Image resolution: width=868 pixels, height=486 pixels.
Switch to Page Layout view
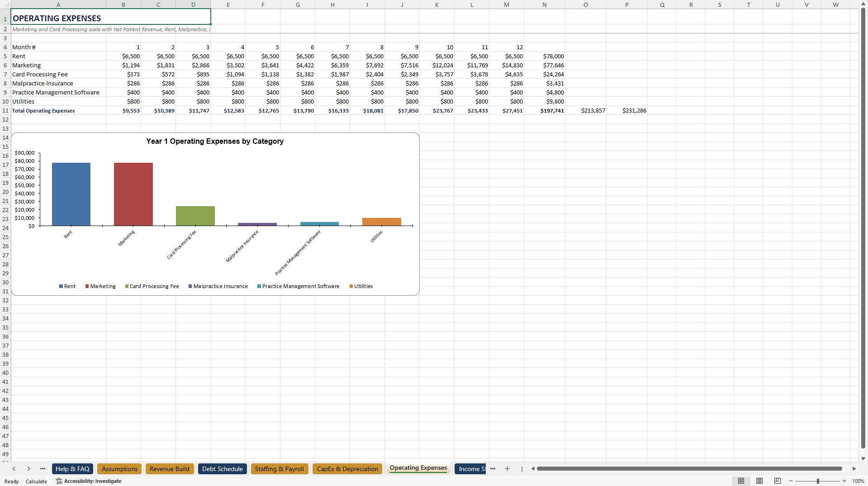coord(759,481)
